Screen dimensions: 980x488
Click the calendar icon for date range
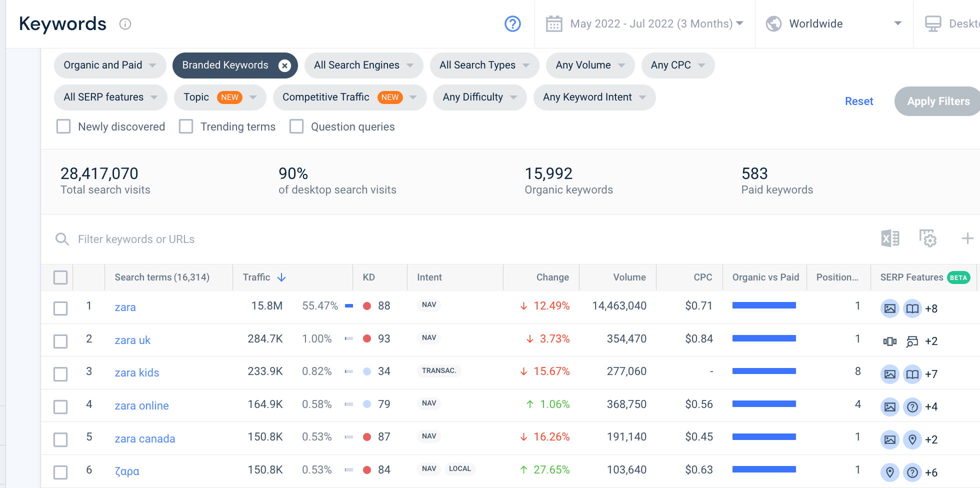554,23
